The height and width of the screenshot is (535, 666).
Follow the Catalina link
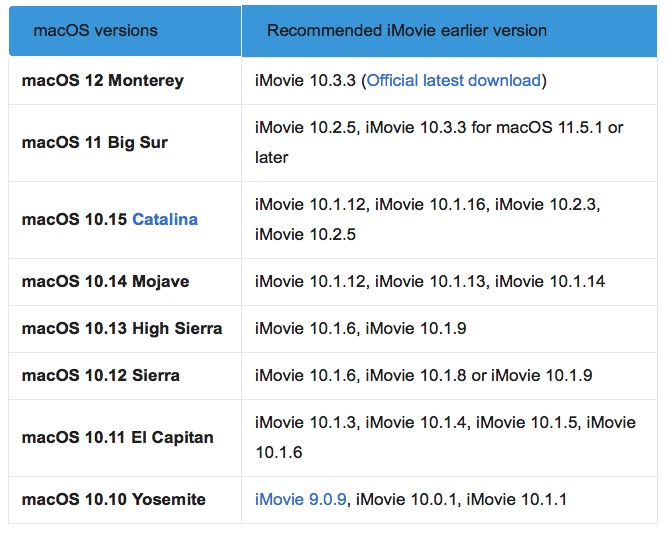click(165, 220)
